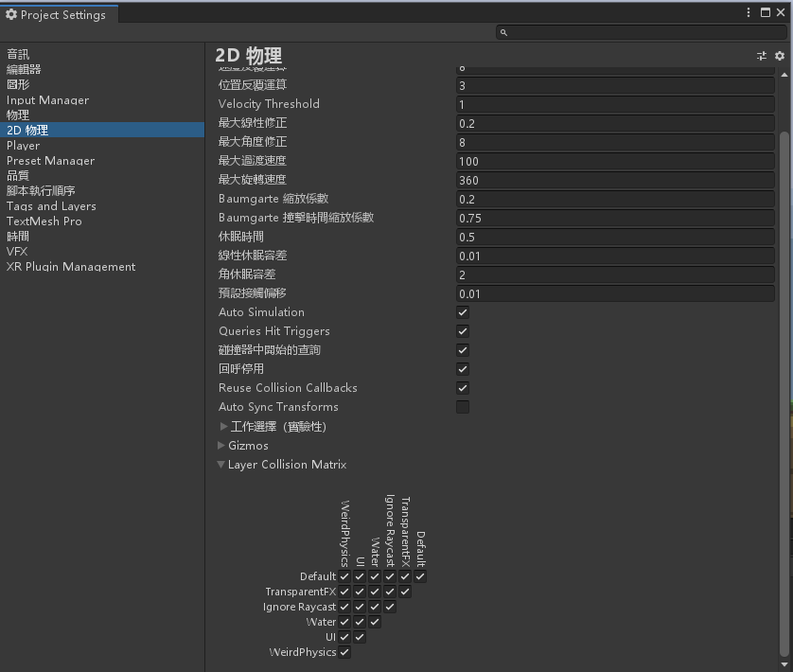Go to XR Plugin Management settings
The height and width of the screenshot is (672, 793).
click(x=71, y=267)
